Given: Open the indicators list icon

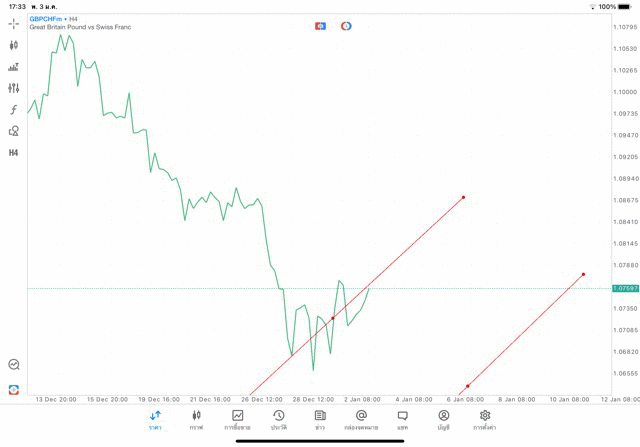Looking at the screenshot, I should coord(14,67).
